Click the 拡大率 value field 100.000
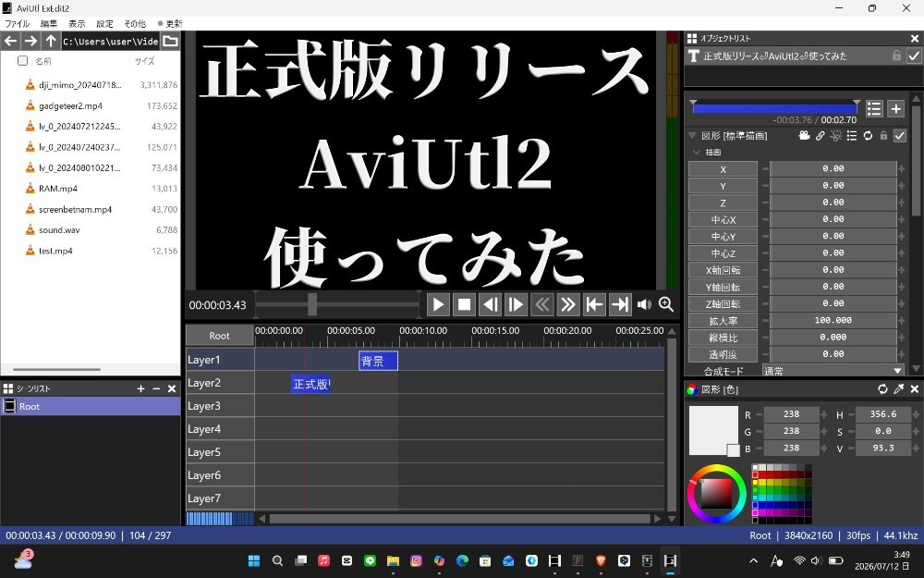Screen dimensions: 924x578 tap(833, 320)
